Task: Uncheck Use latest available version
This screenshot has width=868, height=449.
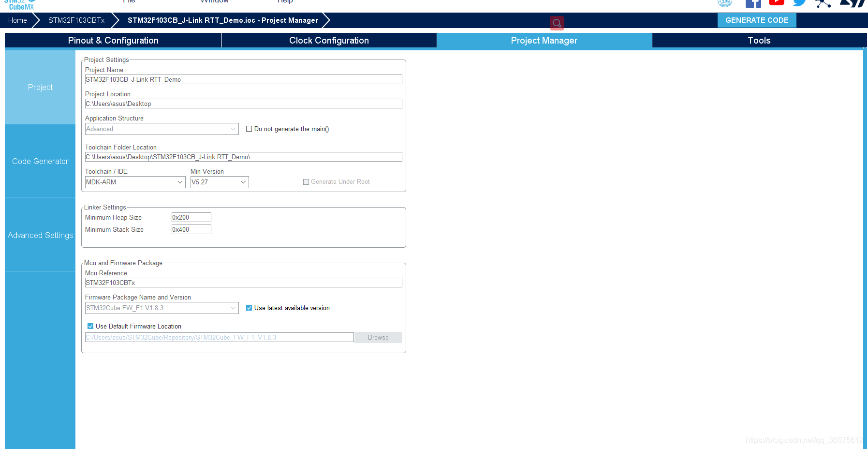Action: (x=249, y=308)
